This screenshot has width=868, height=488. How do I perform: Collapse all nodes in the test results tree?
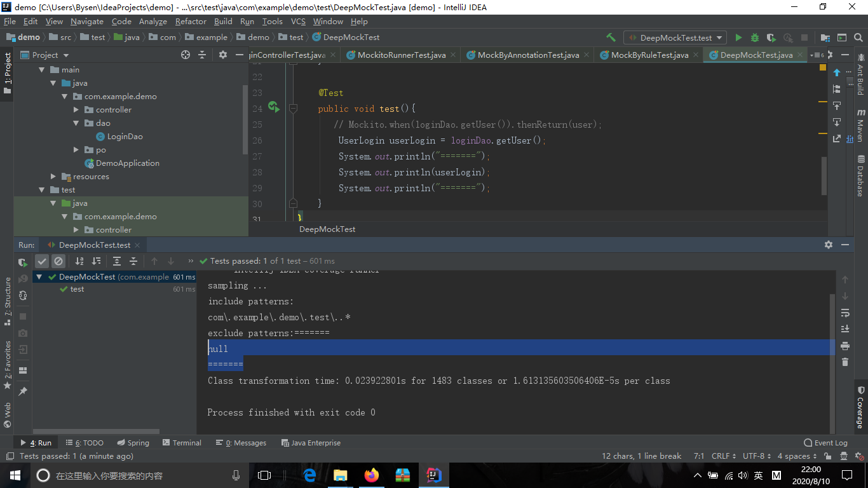pos(134,261)
